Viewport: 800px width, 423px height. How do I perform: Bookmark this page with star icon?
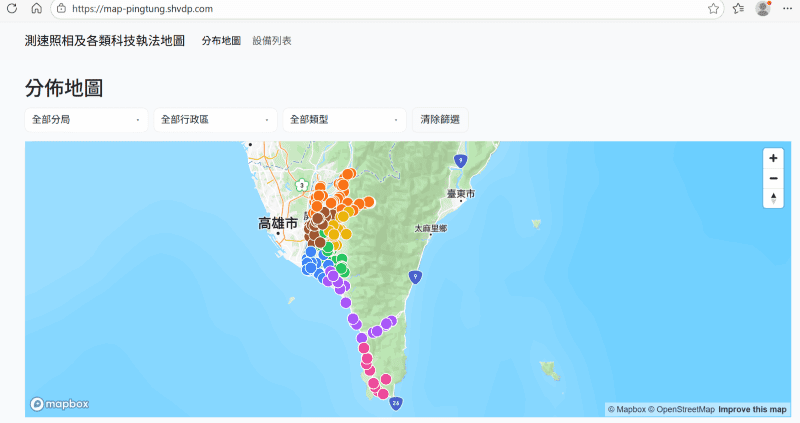click(713, 8)
